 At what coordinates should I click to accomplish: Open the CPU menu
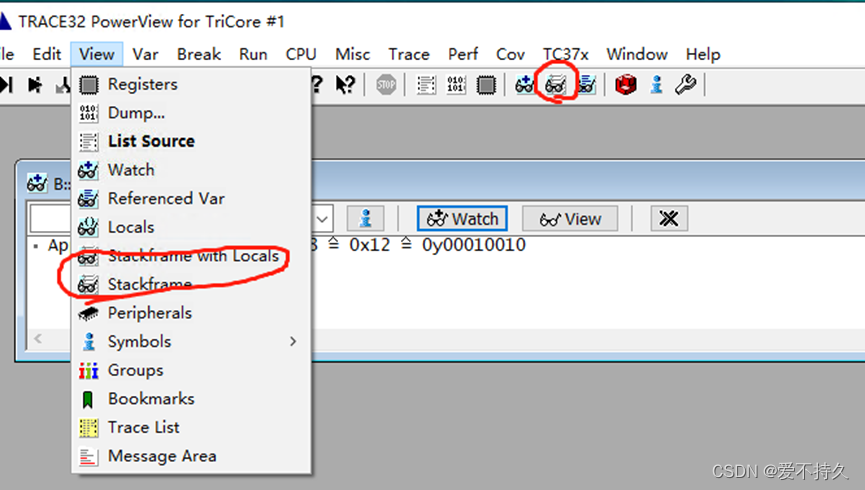301,54
